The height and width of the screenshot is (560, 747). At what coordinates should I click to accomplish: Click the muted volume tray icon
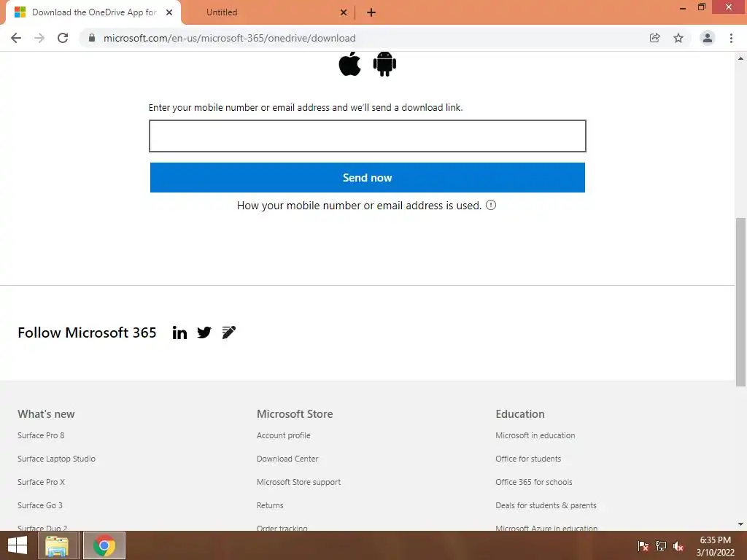click(678, 546)
